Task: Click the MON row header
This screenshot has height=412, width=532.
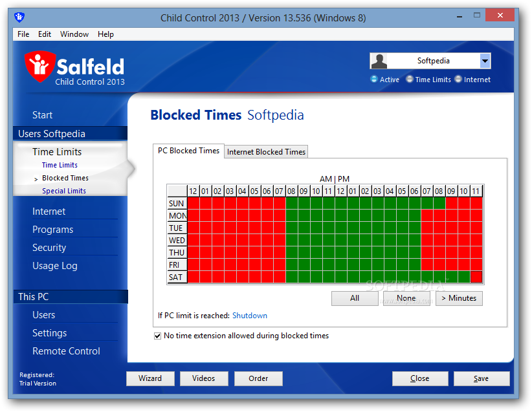Action: click(x=177, y=215)
